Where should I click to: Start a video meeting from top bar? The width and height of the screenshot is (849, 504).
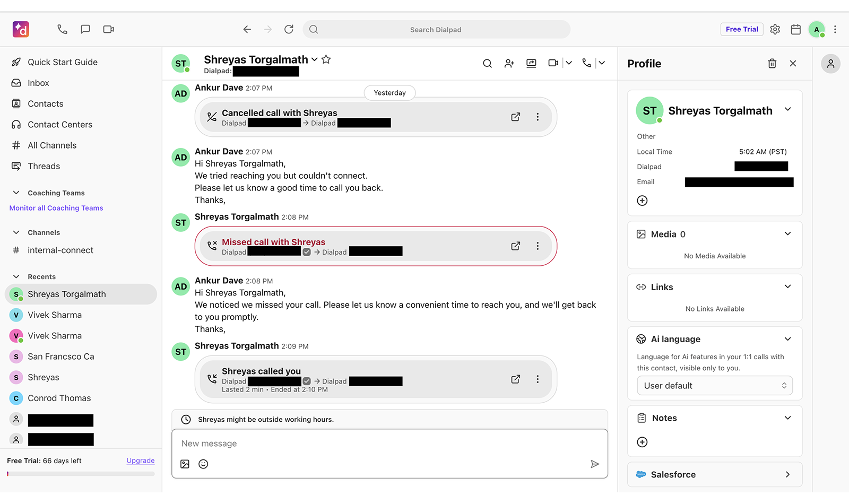[109, 29]
